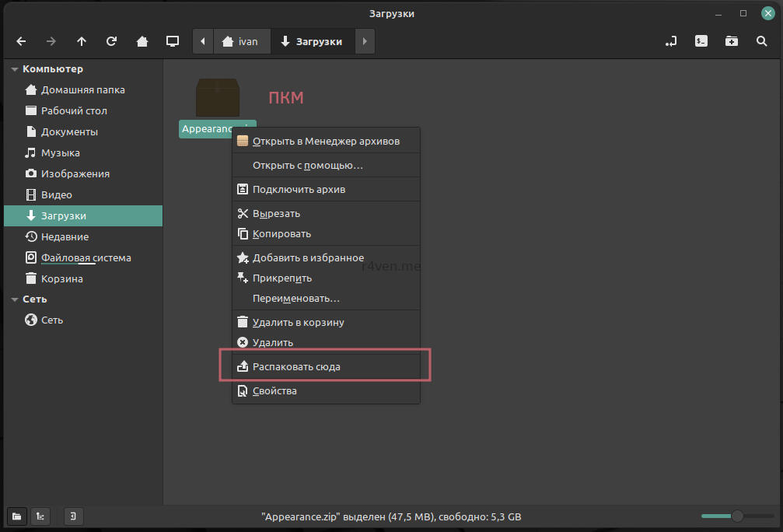Screen dimensions: 783x532
Task: Open Computer view from the toolbar monitor icon
Action: [173, 41]
